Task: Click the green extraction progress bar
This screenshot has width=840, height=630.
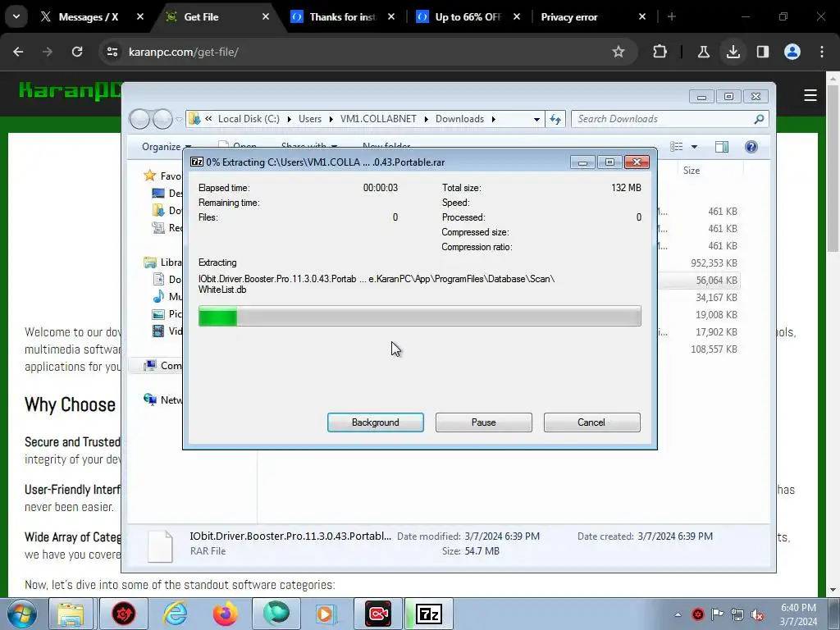Action: [x=419, y=316]
